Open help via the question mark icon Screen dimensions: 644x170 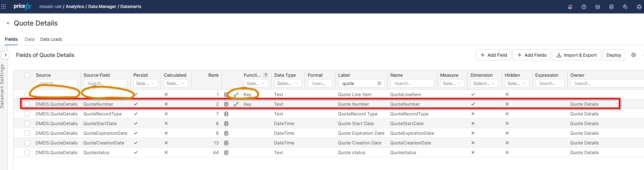click(x=584, y=7)
